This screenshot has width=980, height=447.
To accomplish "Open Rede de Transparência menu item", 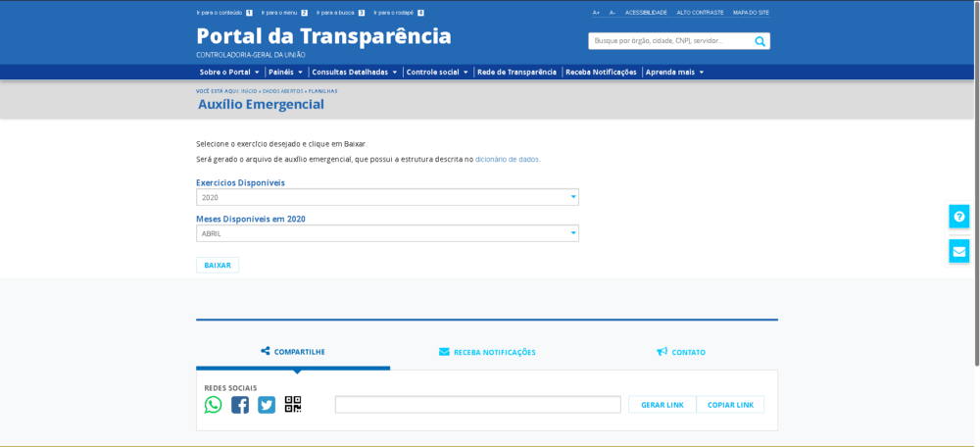I will 516,72.
